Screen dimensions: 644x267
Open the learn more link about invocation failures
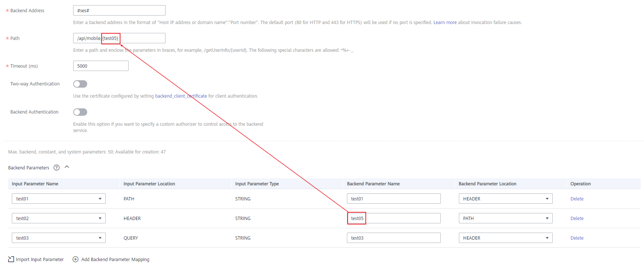[445, 23]
